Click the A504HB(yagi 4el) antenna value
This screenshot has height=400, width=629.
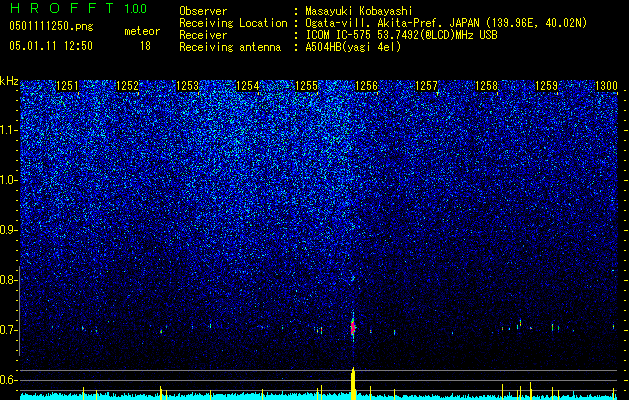point(353,47)
